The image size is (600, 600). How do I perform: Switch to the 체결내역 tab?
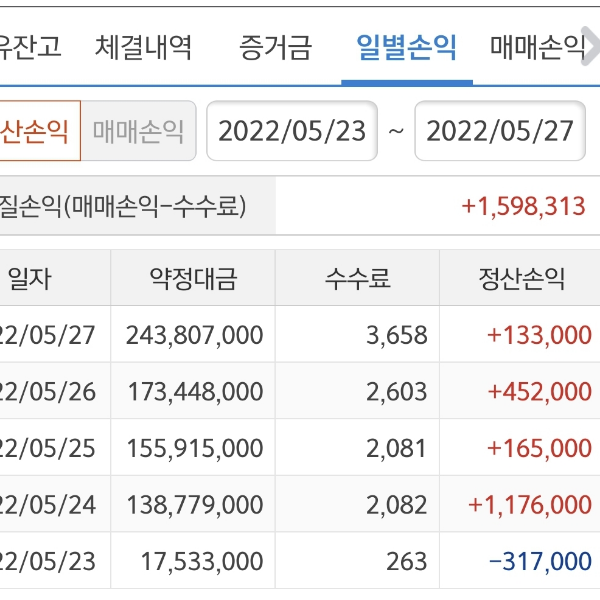click(x=144, y=46)
